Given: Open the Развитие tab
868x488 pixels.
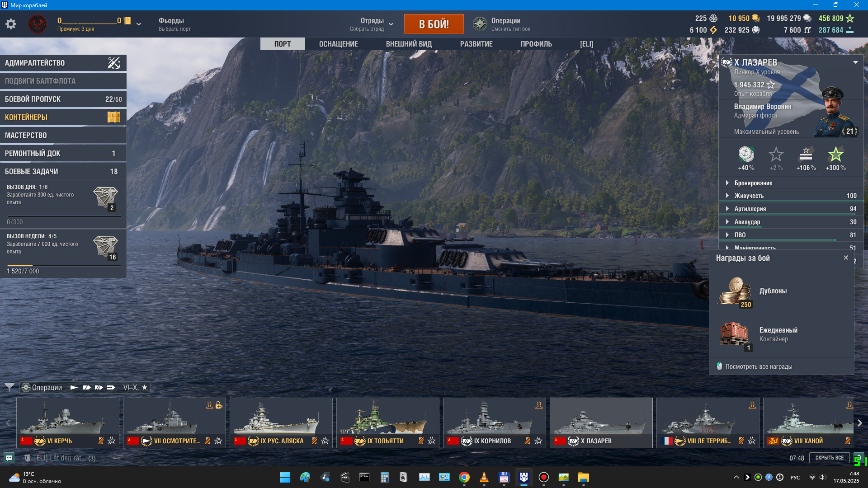Looking at the screenshot, I should [476, 44].
